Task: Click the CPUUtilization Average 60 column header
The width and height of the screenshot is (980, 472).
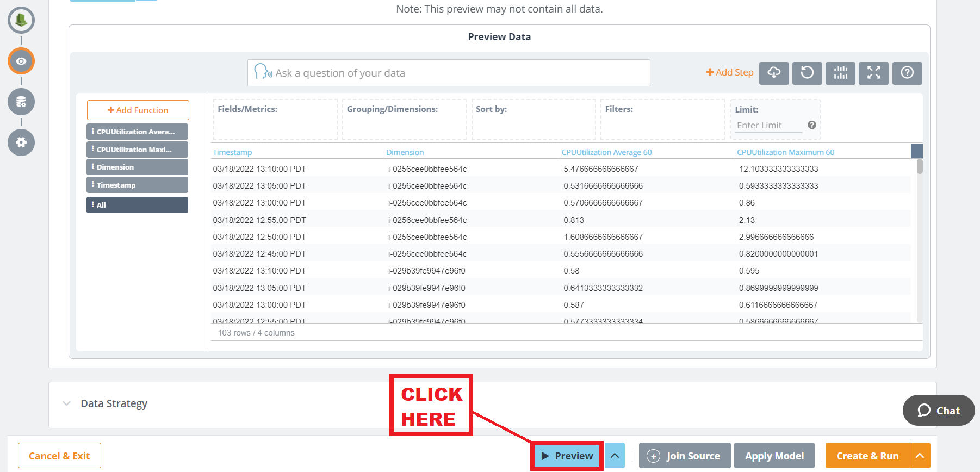Action: (x=606, y=152)
